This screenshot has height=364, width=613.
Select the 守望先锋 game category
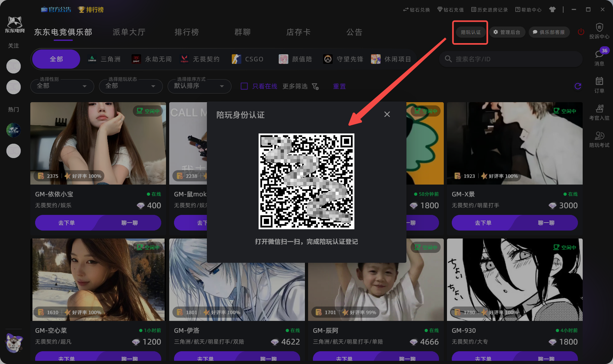coord(343,59)
